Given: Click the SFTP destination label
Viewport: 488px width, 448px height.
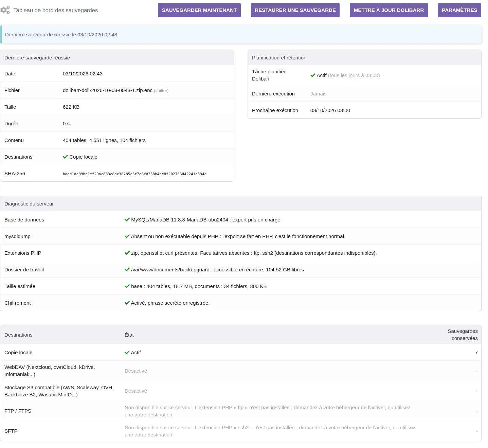Looking at the screenshot, I should point(11,431).
